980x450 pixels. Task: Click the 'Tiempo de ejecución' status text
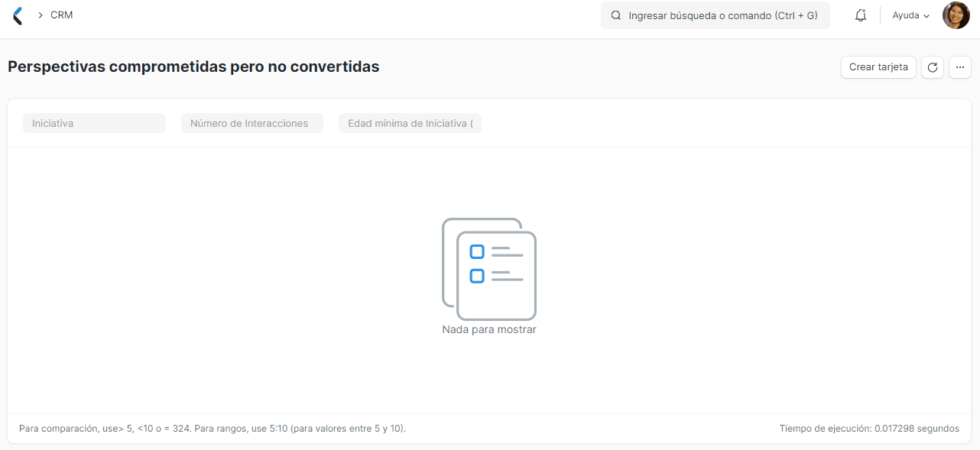point(869,429)
